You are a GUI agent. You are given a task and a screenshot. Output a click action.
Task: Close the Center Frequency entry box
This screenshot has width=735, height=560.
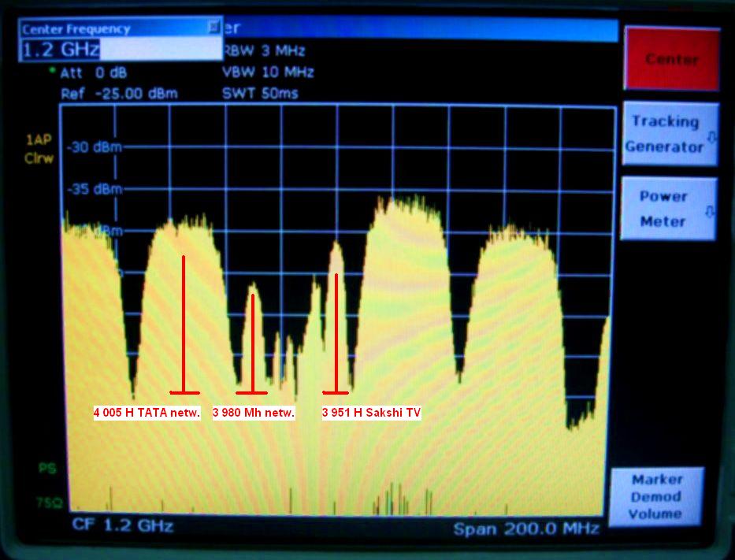[x=213, y=28]
